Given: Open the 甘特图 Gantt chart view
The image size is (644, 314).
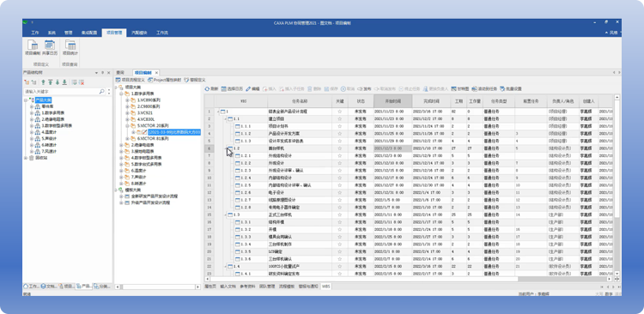Looking at the screenshot, I should pyautogui.click(x=460, y=88).
